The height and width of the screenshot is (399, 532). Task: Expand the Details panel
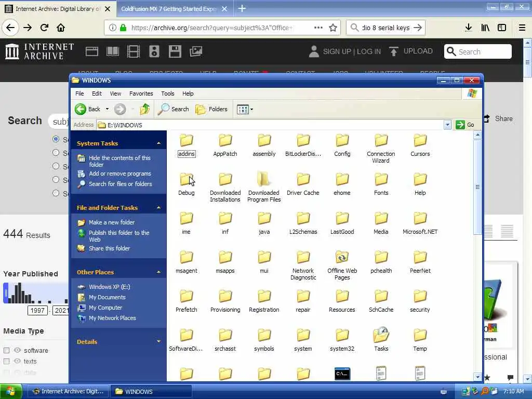coord(158,342)
